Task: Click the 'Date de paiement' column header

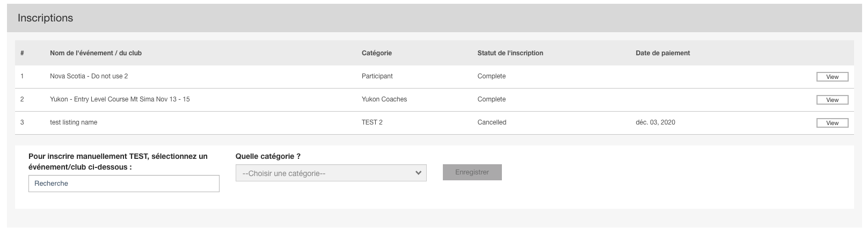Action: pyautogui.click(x=662, y=53)
